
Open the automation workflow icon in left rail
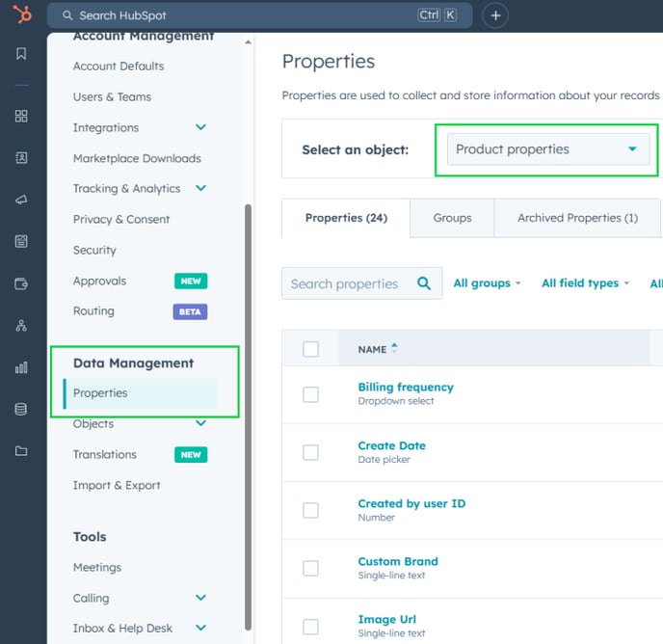click(21, 326)
